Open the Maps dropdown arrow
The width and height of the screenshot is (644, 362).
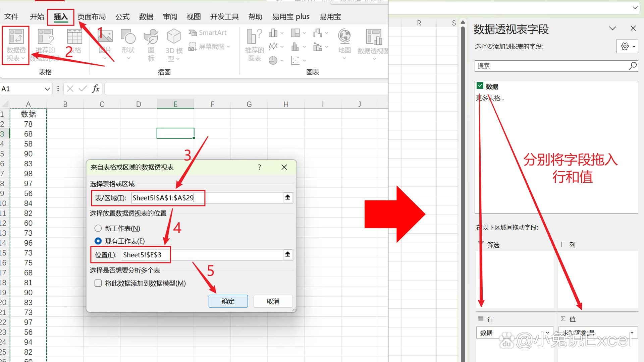pyautogui.click(x=344, y=58)
